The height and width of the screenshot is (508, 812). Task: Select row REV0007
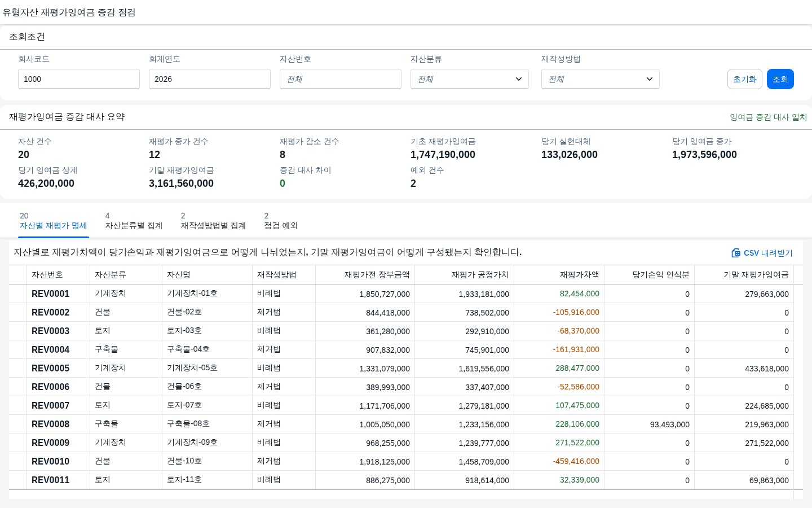tap(401, 405)
